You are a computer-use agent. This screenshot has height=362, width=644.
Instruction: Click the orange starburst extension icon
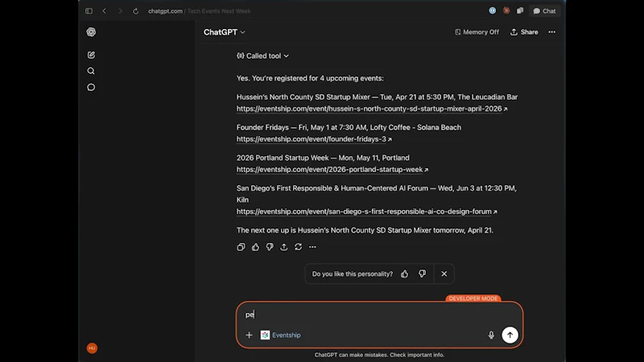click(x=506, y=10)
